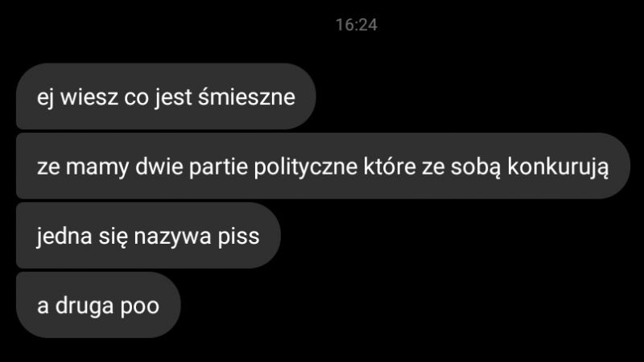This screenshot has width=644, height=362.
Task: Tap the 'a druga poo' message bubble
Action: 98,305
